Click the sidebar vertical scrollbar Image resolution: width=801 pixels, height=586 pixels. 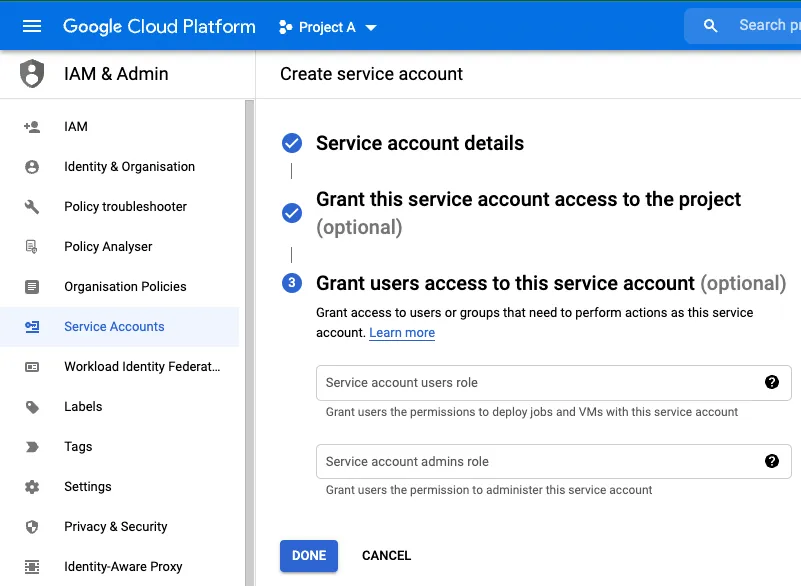249,343
